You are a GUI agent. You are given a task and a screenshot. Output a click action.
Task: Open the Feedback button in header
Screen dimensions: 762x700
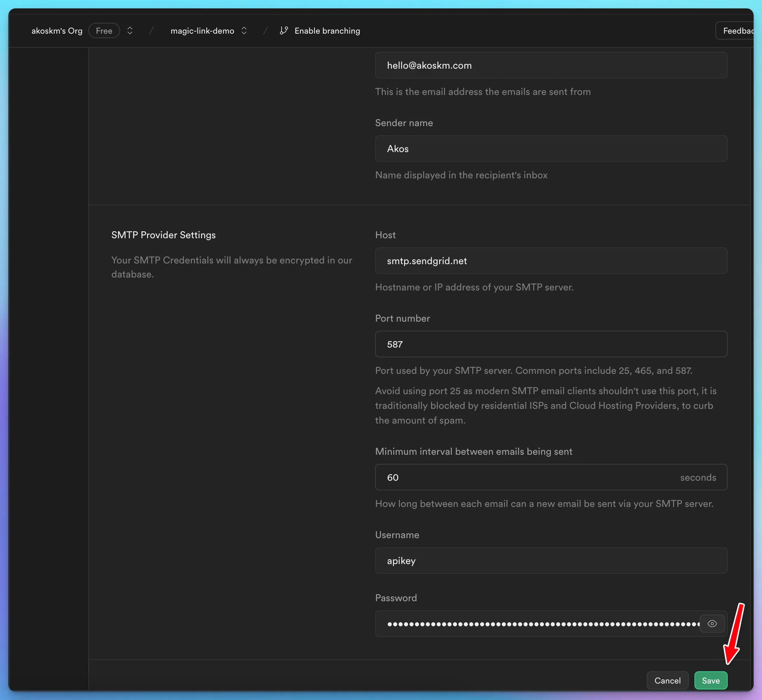[x=734, y=31]
